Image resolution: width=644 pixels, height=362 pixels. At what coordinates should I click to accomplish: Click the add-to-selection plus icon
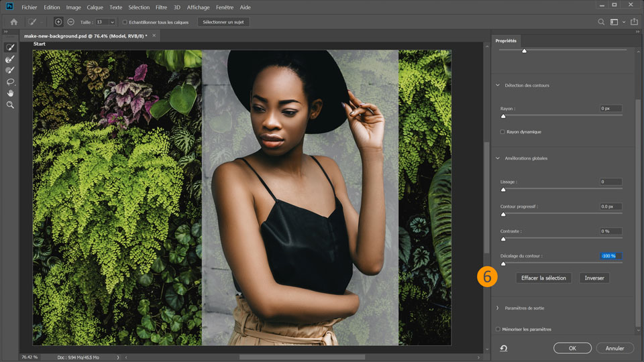58,22
